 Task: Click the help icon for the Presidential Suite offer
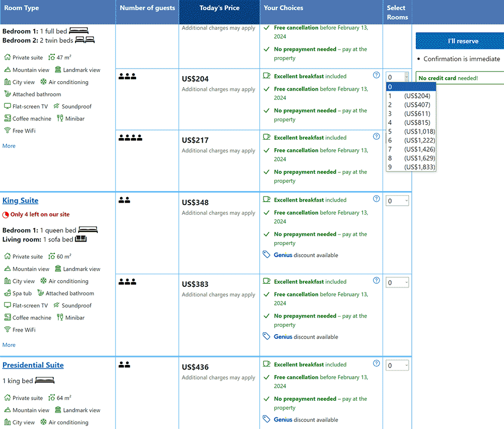pos(376,363)
